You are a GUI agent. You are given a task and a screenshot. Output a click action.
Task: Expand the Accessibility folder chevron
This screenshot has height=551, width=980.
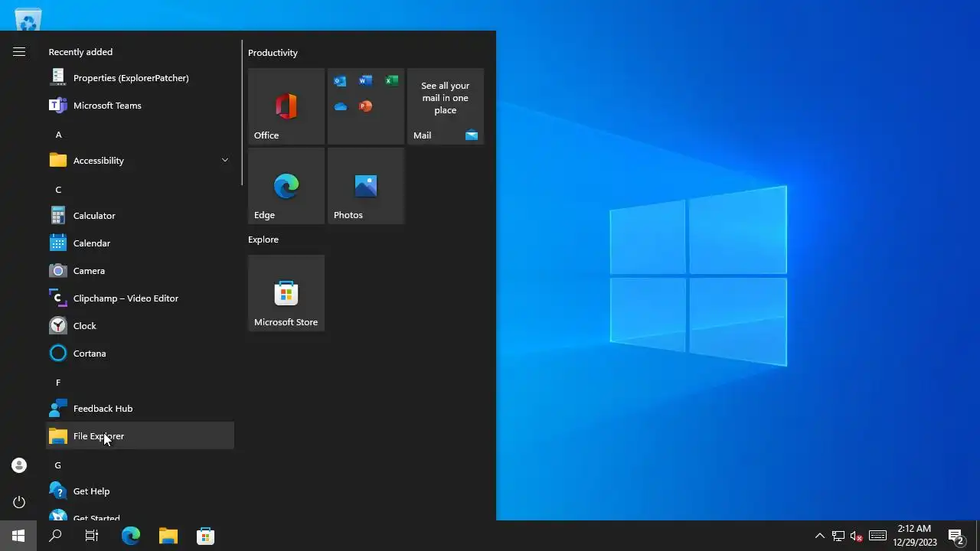point(225,160)
